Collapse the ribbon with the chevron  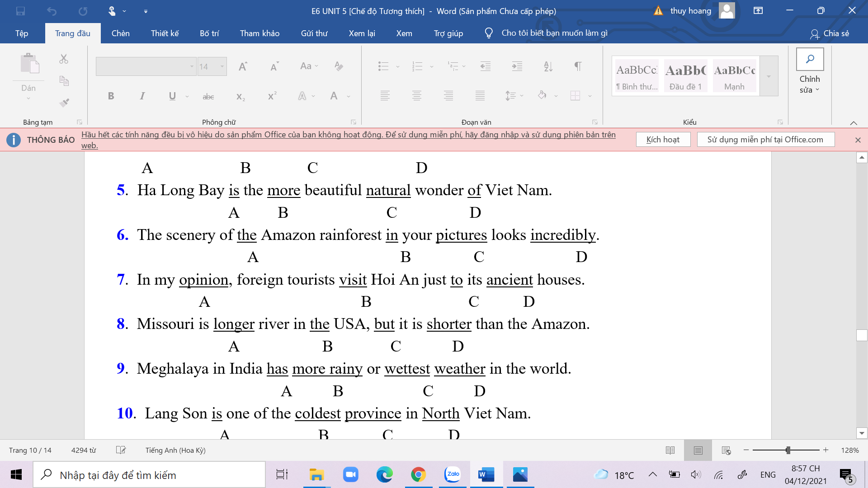(854, 123)
